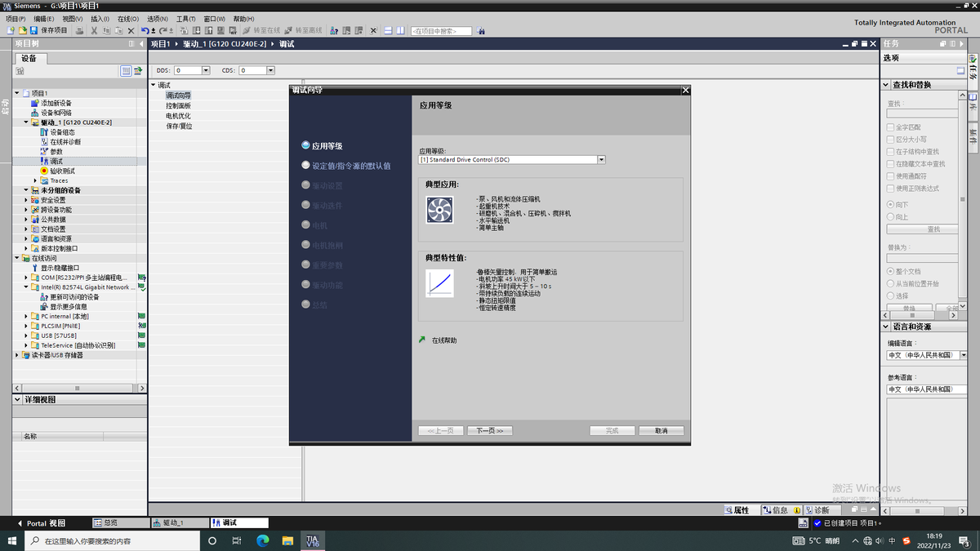Viewport: 980px width, 551px height.
Task: Open 添加新设备 in project tree
Action: (56, 103)
